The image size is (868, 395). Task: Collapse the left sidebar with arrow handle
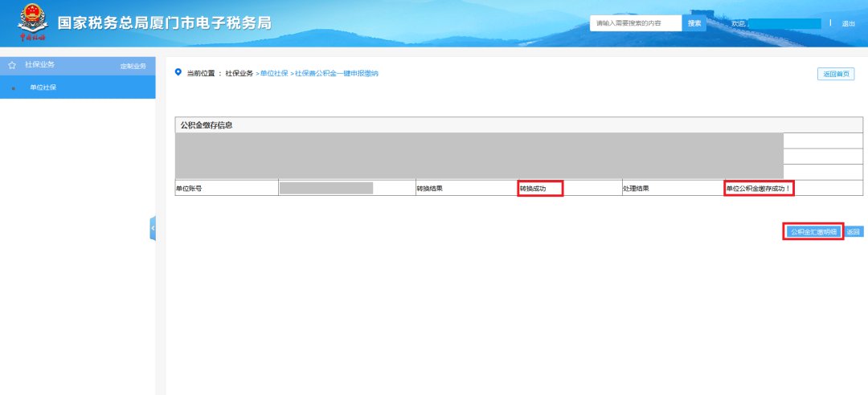(x=153, y=229)
